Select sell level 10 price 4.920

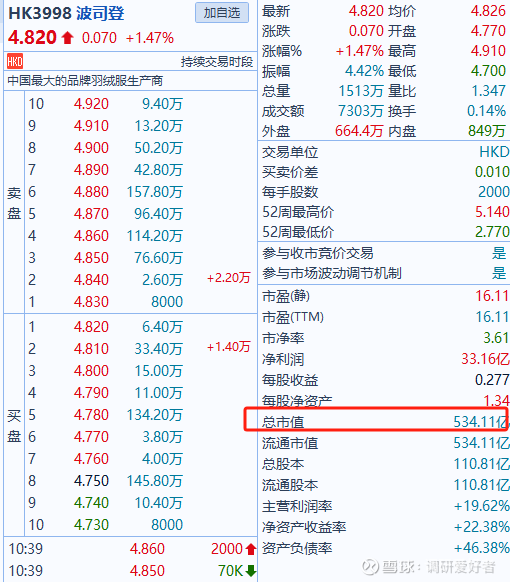click(x=91, y=104)
